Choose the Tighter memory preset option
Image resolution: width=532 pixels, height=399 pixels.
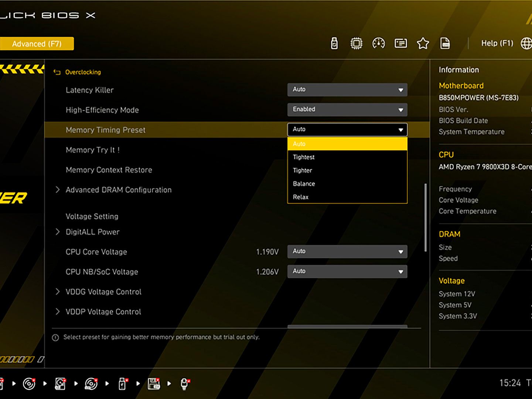(x=347, y=170)
